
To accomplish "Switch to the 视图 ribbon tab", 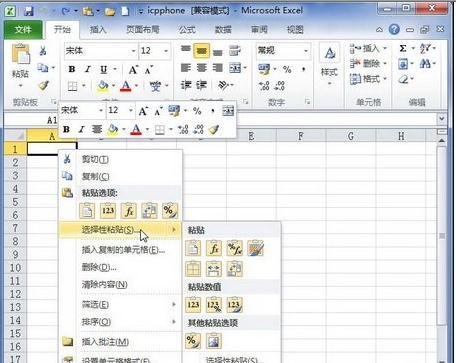I will click(x=295, y=30).
